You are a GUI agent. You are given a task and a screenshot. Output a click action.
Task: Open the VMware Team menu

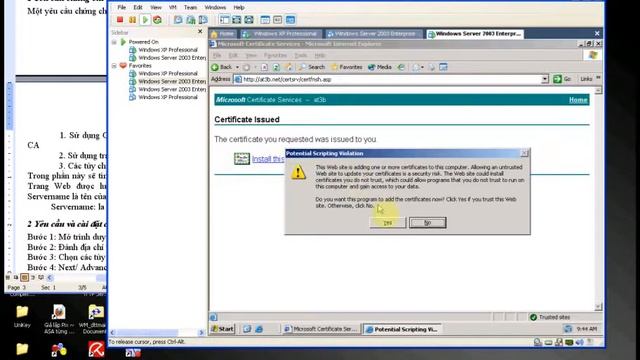pos(190,7)
